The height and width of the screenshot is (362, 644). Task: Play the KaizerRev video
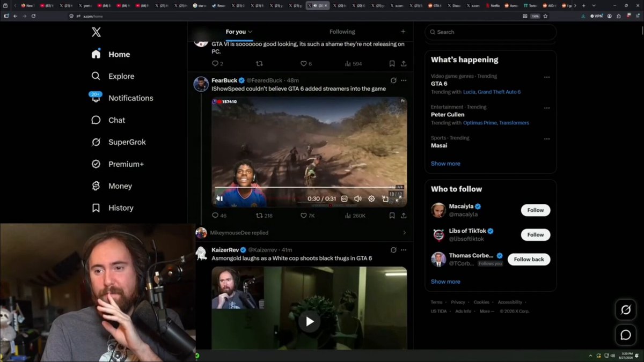click(x=309, y=321)
